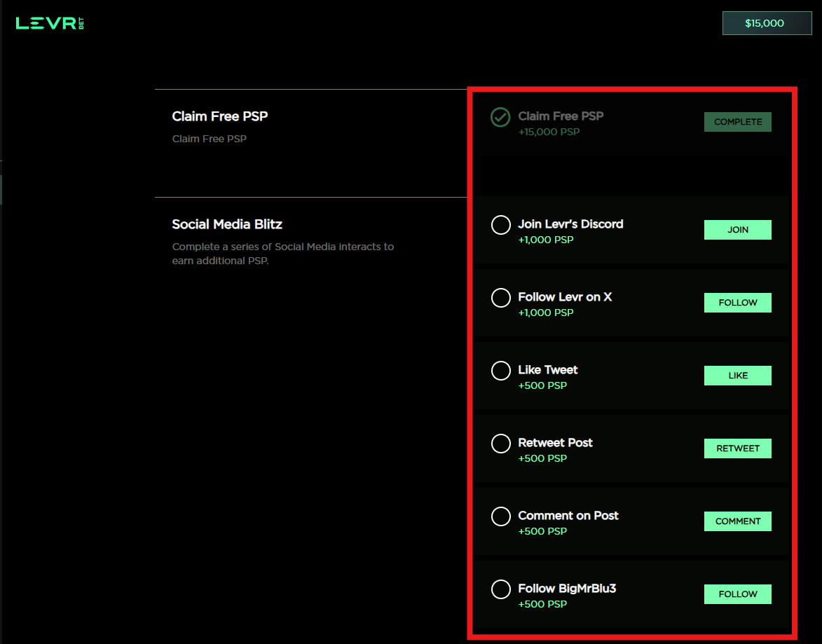Toggle the circle next to Join Levr's Discord

coord(500,225)
